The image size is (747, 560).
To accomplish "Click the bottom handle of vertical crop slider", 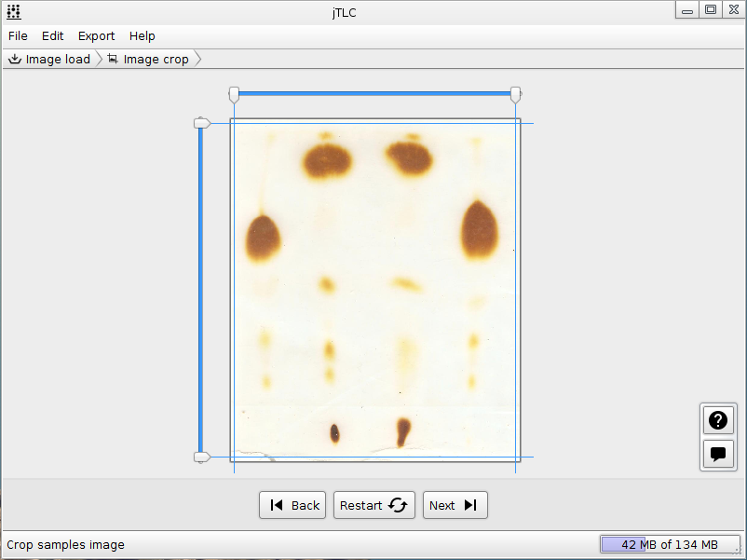I will click(x=202, y=458).
